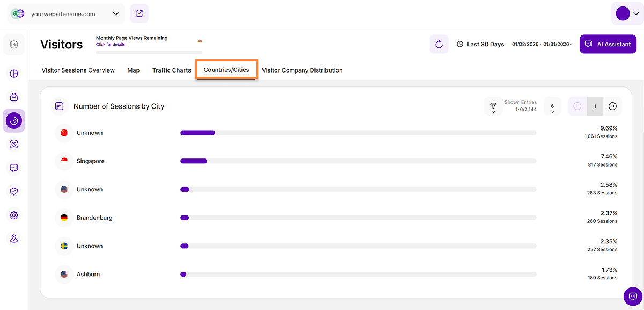Click the Singapore sessions progress bar
644x310 pixels.
click(x=358, y=161)
